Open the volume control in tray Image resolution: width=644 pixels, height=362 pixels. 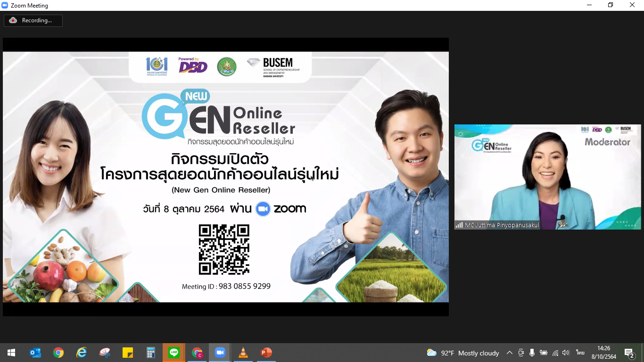(x=566, y=353)
